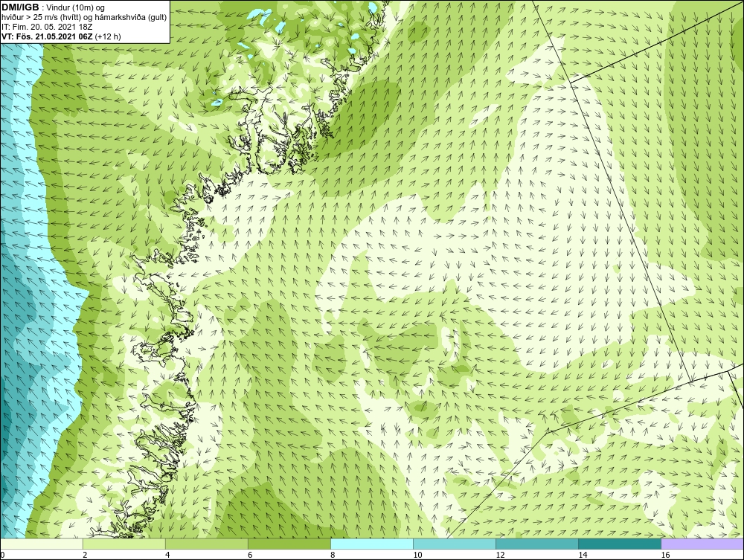
Task: Click the 4–6 m/s green legend swatch
Action: (206, 544)
